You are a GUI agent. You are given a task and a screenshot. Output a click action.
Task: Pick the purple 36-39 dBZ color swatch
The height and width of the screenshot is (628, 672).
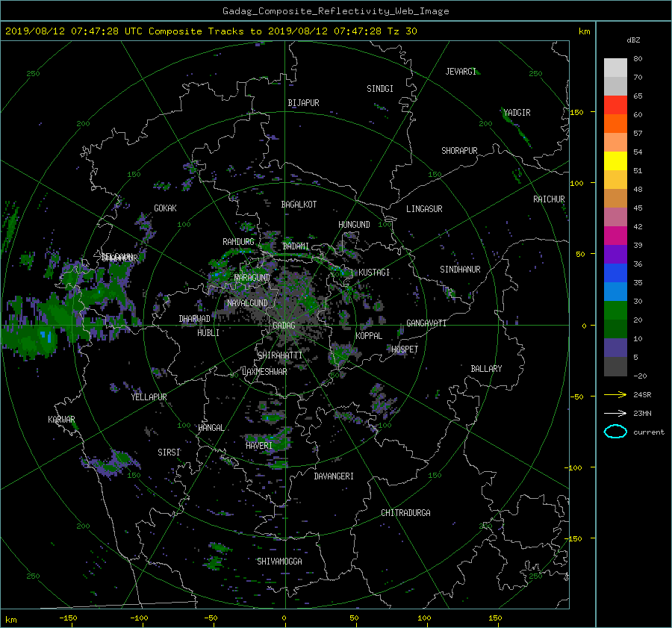(x=615, y=254)
